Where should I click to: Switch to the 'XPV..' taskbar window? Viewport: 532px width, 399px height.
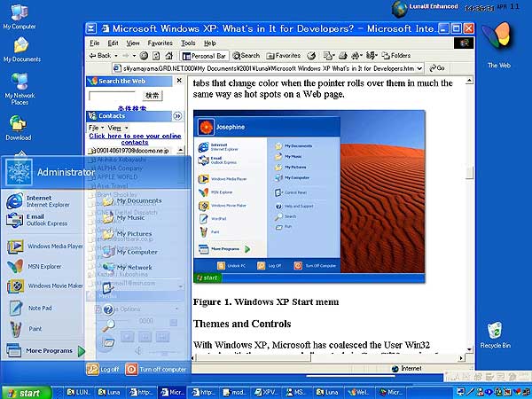[x=266, y=393]
